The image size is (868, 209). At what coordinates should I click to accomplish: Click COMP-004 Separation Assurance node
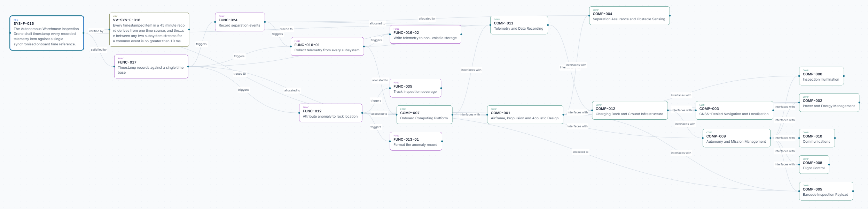(629, 16)
